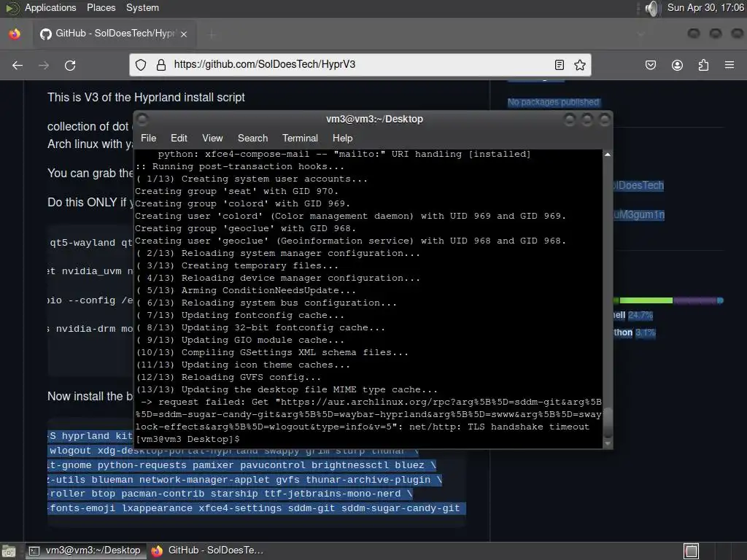Open a new tab with plus button
The image size is (747, 560).
[x=212, y=34]
